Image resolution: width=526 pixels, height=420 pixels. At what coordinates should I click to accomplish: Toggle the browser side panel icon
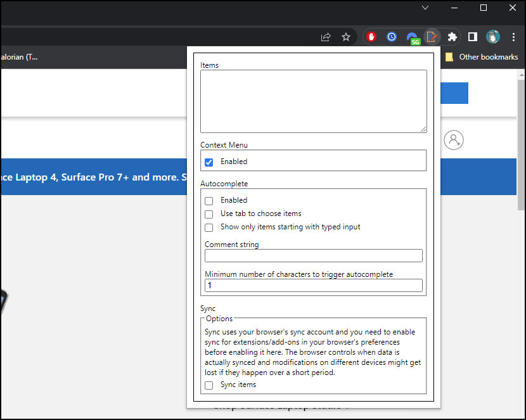coord(472,37)
